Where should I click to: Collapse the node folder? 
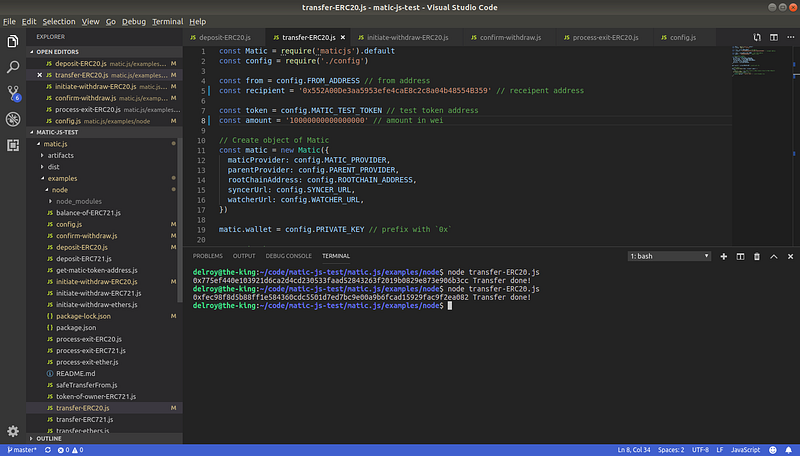click(59, 190)
